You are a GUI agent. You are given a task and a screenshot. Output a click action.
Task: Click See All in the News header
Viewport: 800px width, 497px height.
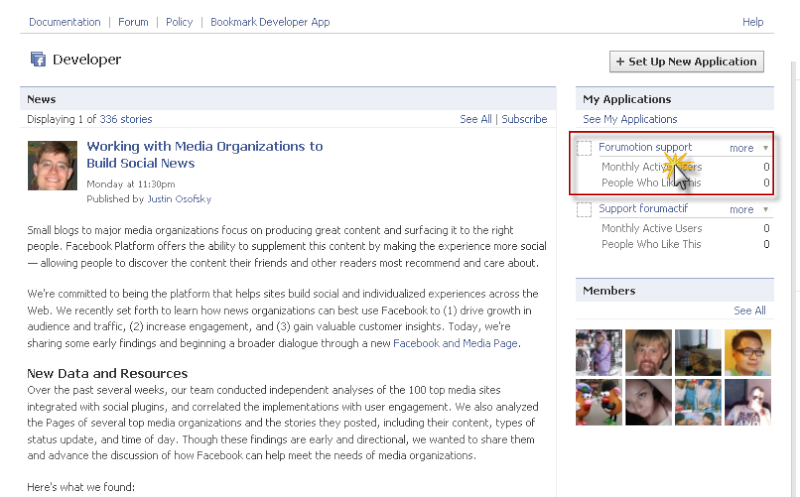point(476,119)
